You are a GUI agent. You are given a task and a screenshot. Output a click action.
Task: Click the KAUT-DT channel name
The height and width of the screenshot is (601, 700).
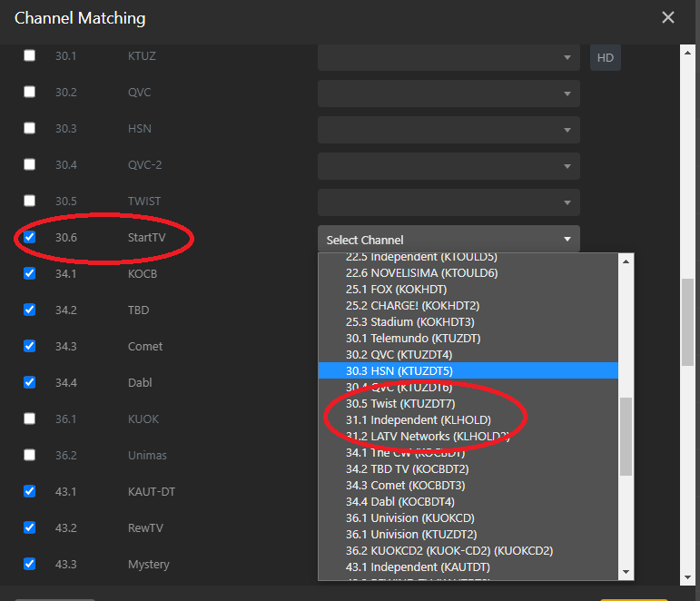152,492
